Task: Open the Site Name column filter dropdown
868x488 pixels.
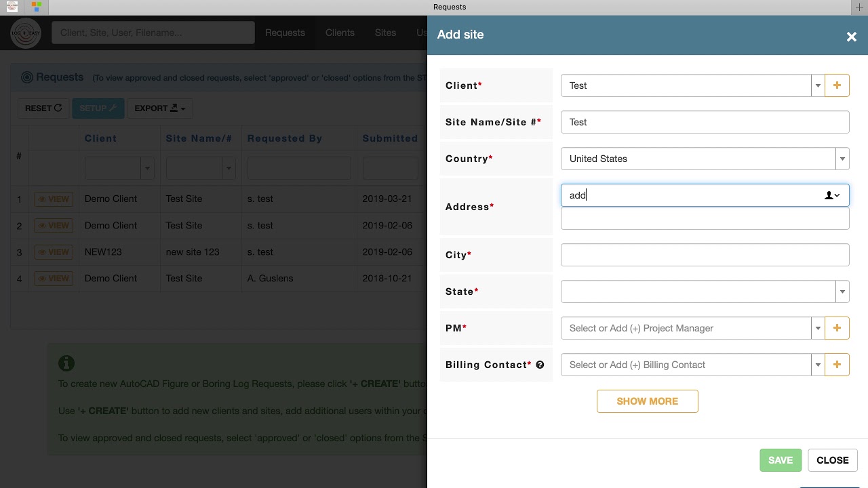Action: point(229,168)
